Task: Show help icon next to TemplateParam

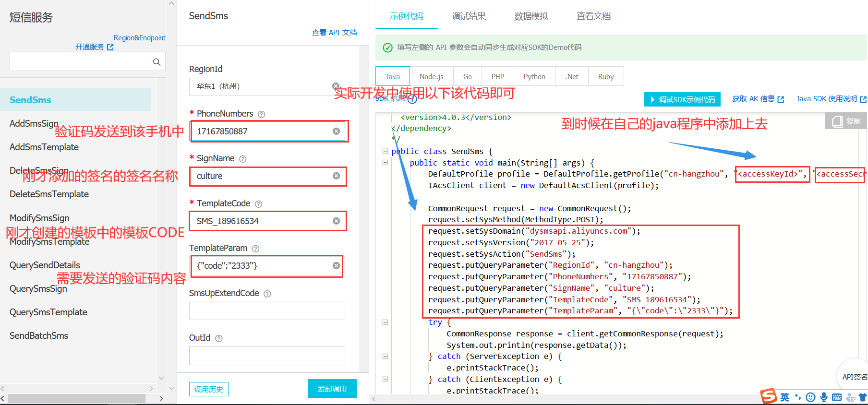Action: 256,249
